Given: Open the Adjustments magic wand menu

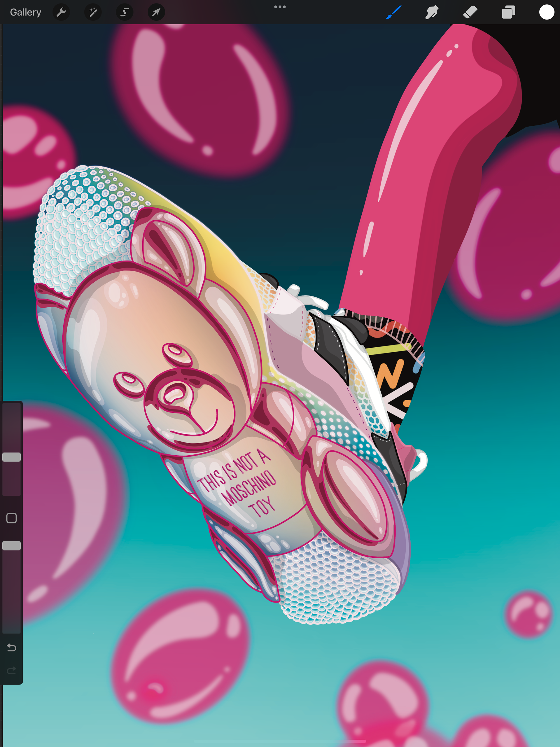Looking at the screenshot, I should pyautogui.click(x=93, y=12).
